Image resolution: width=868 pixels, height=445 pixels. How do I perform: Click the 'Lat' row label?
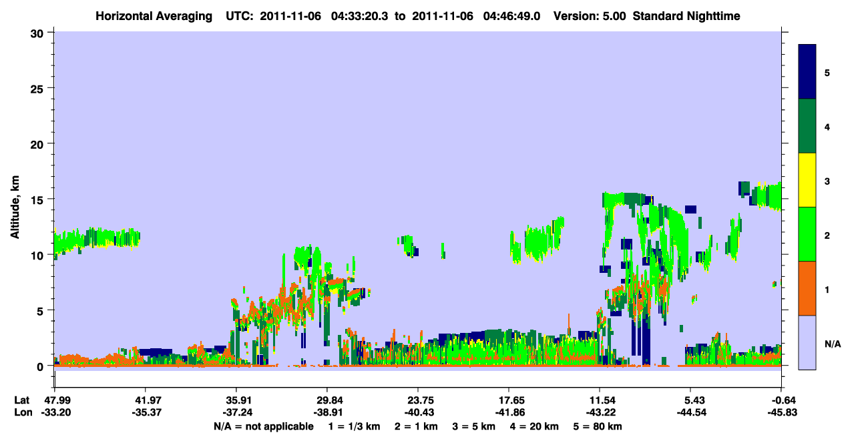[21, 400]
